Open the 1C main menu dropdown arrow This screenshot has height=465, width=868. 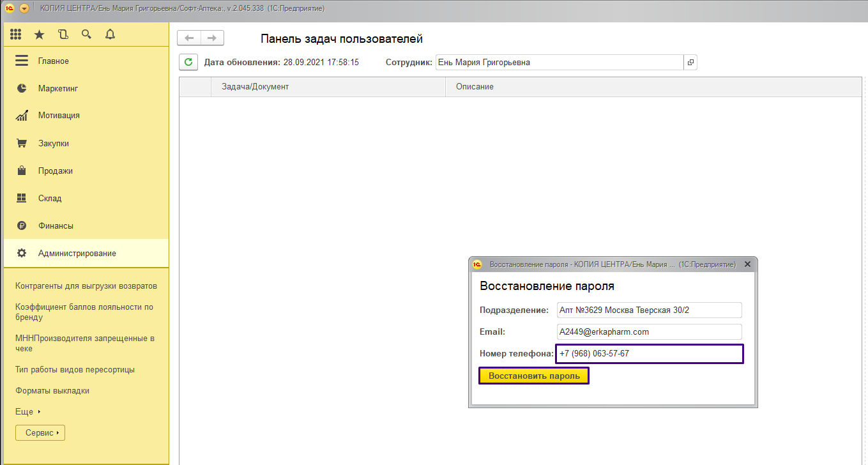[24, 8]
